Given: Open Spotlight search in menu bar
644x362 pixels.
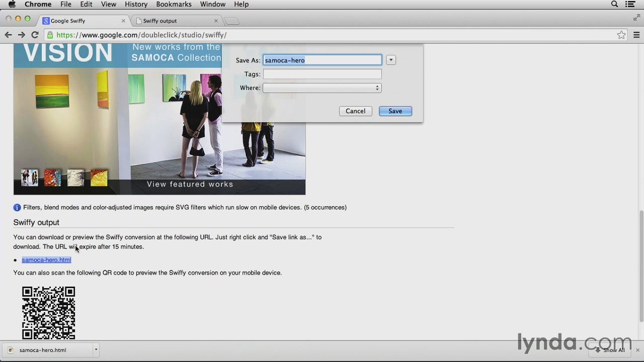Looking at the screenshot, I should pos(614,5).
